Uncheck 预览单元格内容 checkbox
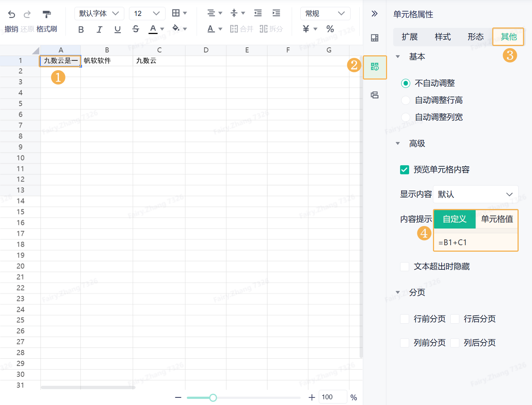The height and width of the screenshot is (405, 532). [x=405, y=170]
